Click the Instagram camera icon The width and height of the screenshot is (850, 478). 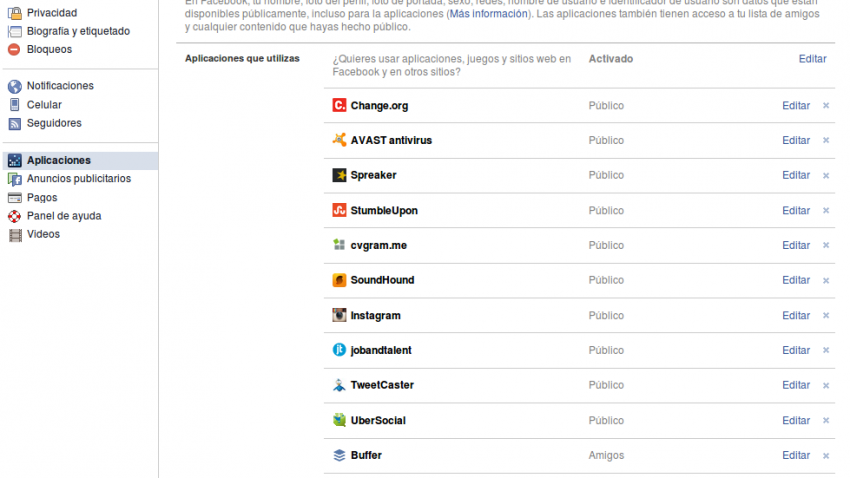[340, 316]
